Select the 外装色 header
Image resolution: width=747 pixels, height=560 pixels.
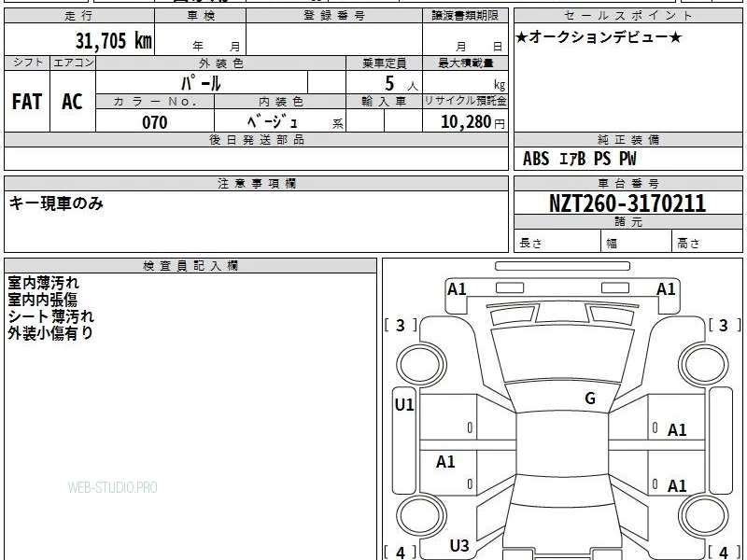(x=220, y=63)
